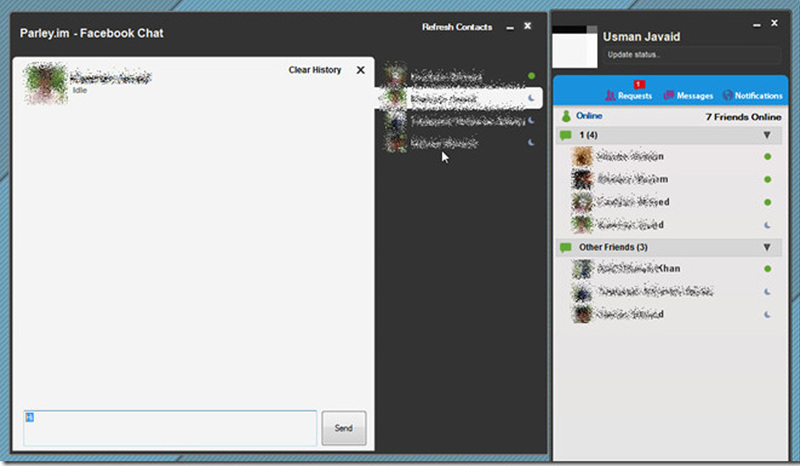Click the Refresh Contacts link
Viewport: 800px width, 466px height.
pos(457,27)
